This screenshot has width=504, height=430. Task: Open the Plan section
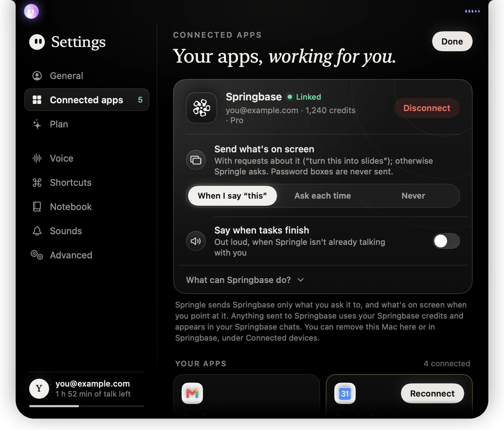(x=87, y=124)
